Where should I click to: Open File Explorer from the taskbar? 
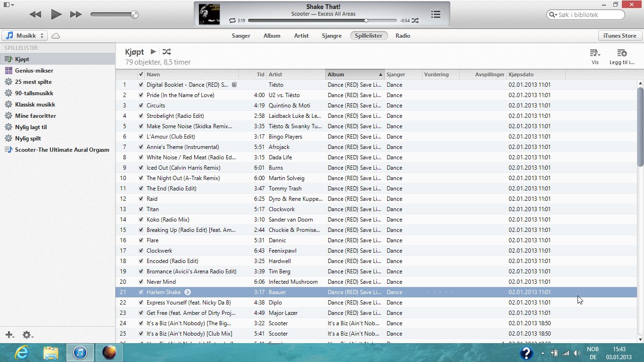pos(51,353)
